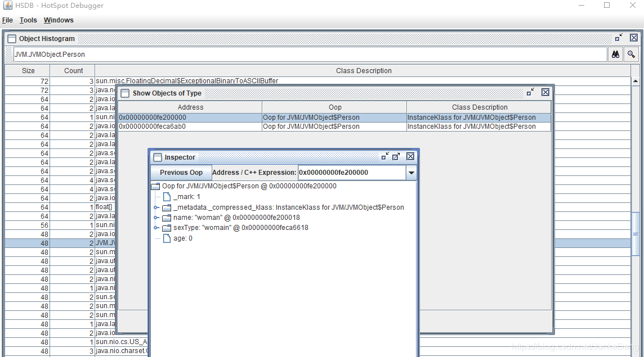Screen dimensions: 644x357
Task: Open the Address expression dropdown
Action: (x=411, y=173)
